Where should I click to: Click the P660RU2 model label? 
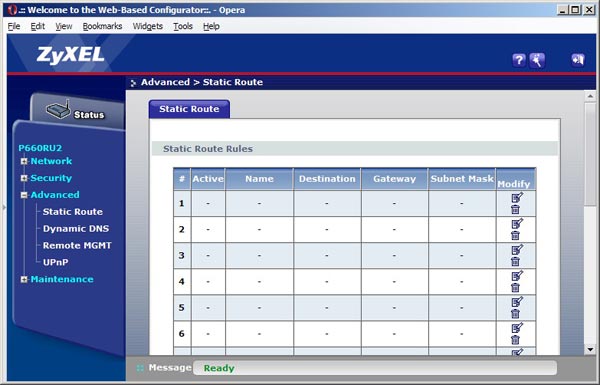click(40, 148)
